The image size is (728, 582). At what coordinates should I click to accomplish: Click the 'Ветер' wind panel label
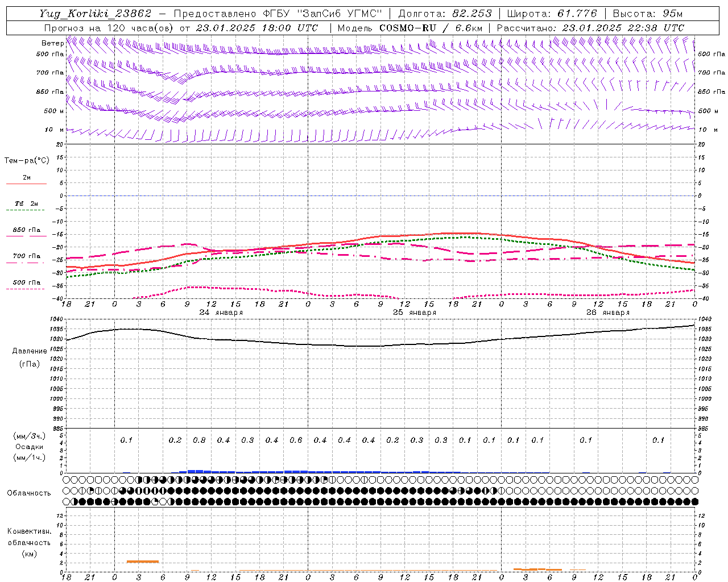pos(52,43)
